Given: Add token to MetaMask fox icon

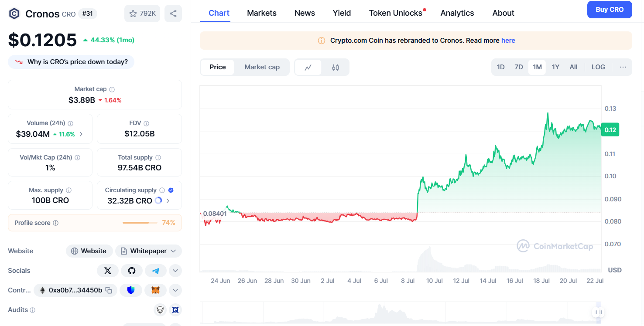Looking at the screenshot, I should [155, 290].
